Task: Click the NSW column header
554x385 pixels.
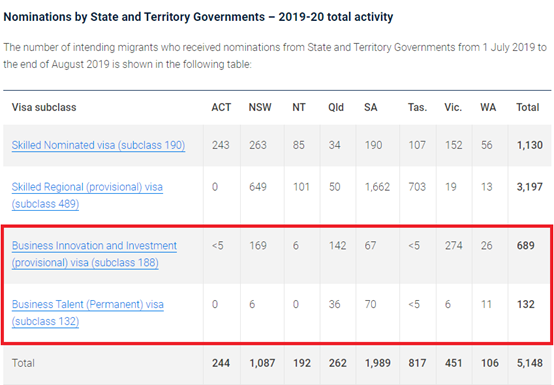Action: click(x=260, y=107)
